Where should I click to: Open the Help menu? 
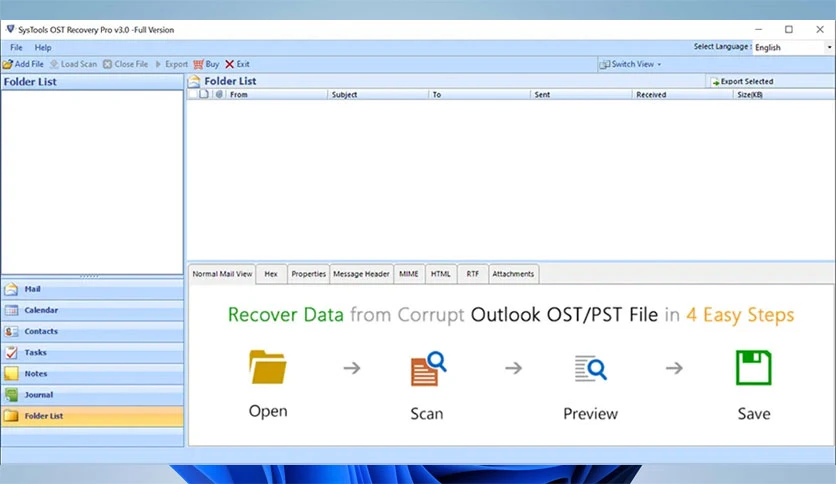pyautogui.click(x=43, y=47)
